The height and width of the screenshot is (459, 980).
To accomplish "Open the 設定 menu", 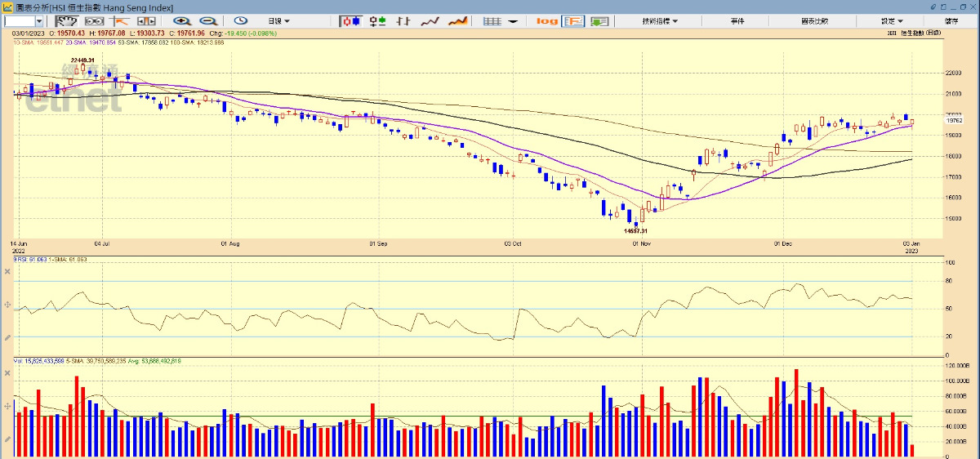I will pos(891,21).
